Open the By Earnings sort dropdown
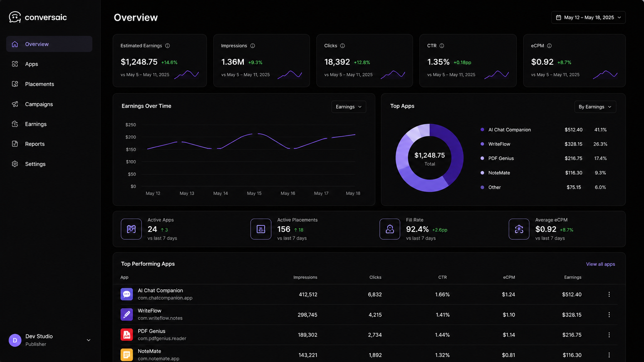This screenshot has height=362, width=644. click(x=595, y=107)
